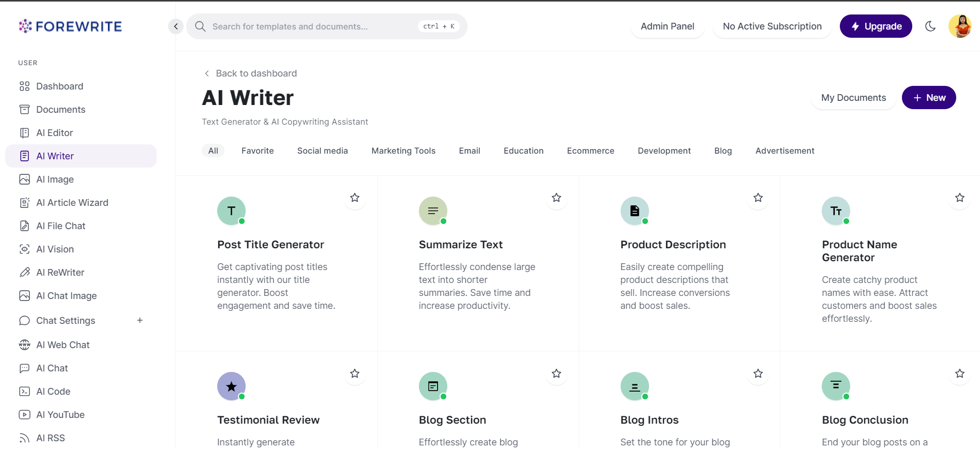Open Testimonial Review title

click(268, 420)
